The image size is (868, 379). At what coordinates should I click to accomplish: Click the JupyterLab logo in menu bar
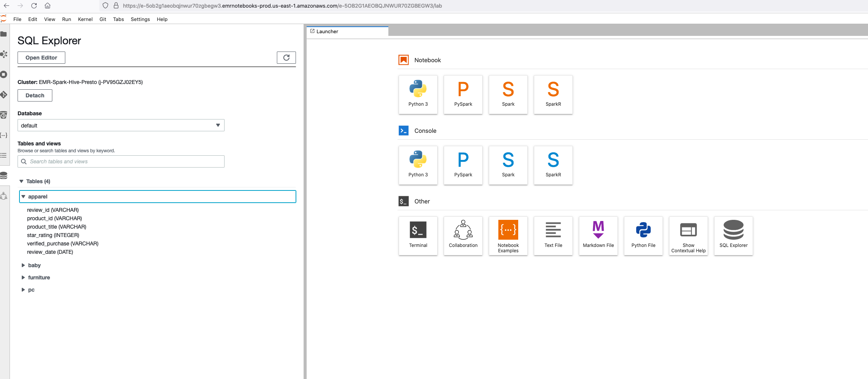tap(4, 19)
